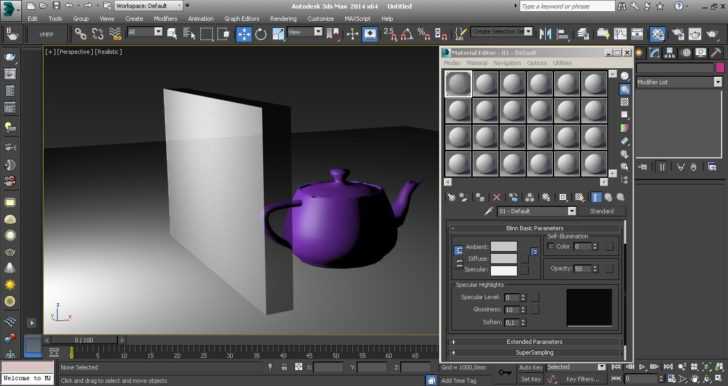Screen dimensions: 728x386
Task: Click the Select by Name icon
Action: [189, 34]
